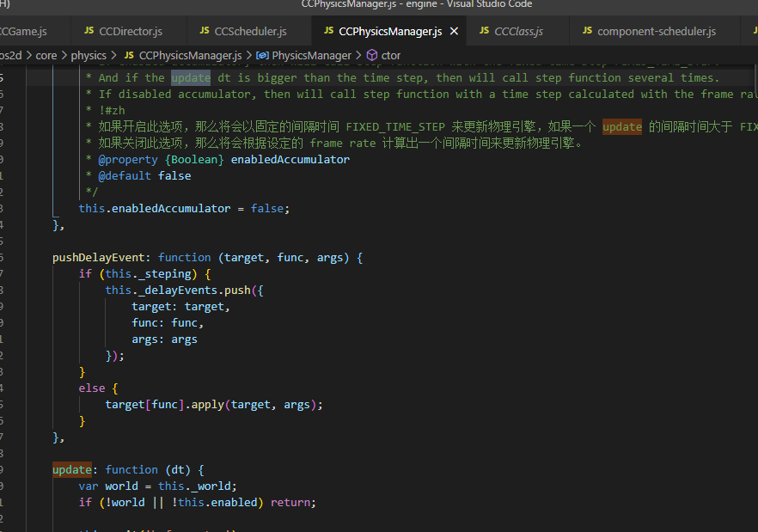Open the CCScheduler.js tab

tap(249, 32)
